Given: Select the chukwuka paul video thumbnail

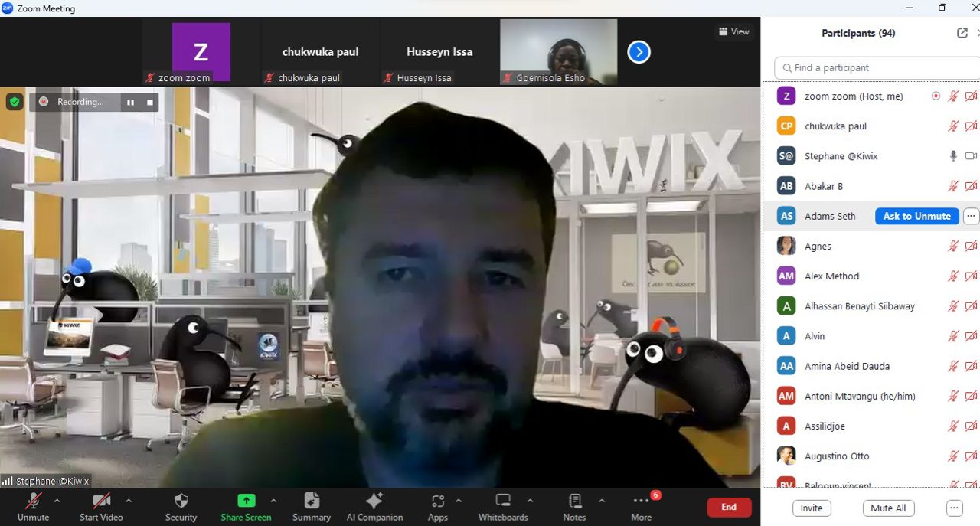Looking at the screenshot, I should pos(320,52).
